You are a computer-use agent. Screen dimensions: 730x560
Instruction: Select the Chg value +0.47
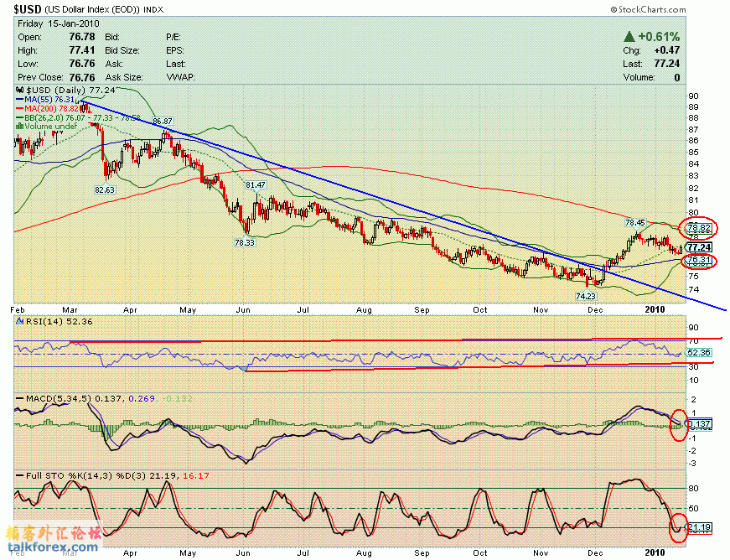(666, 49)
